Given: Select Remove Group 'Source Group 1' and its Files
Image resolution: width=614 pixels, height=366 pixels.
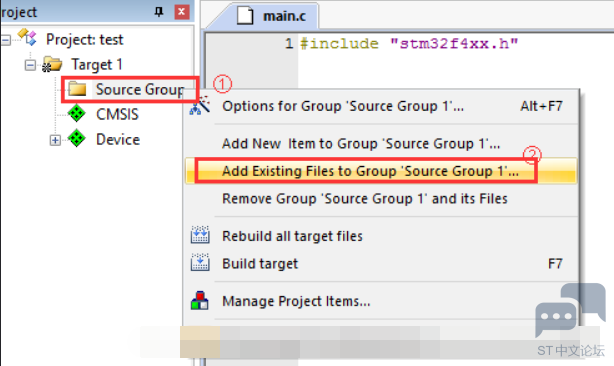Looking at the screenshot, I should point(381,198).
